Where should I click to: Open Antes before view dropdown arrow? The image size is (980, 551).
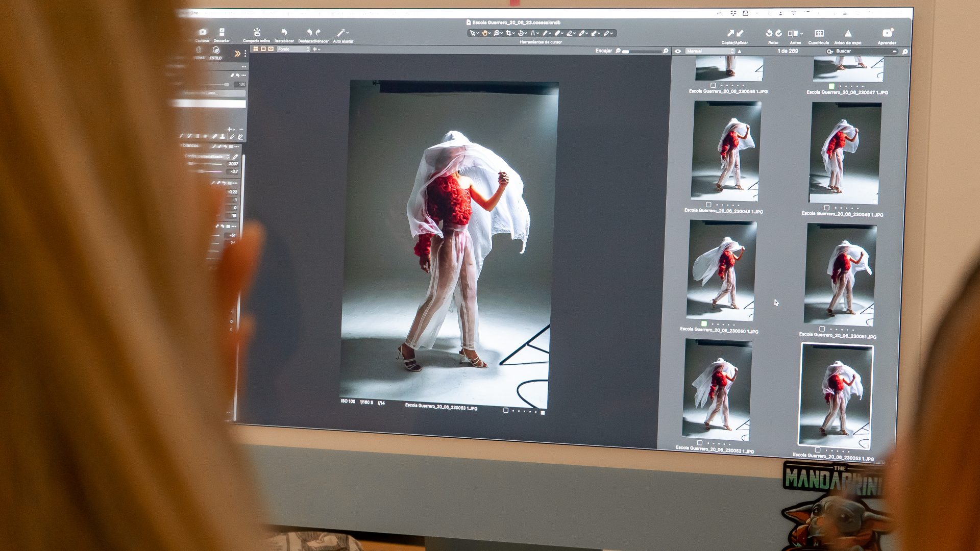[802, 34]
